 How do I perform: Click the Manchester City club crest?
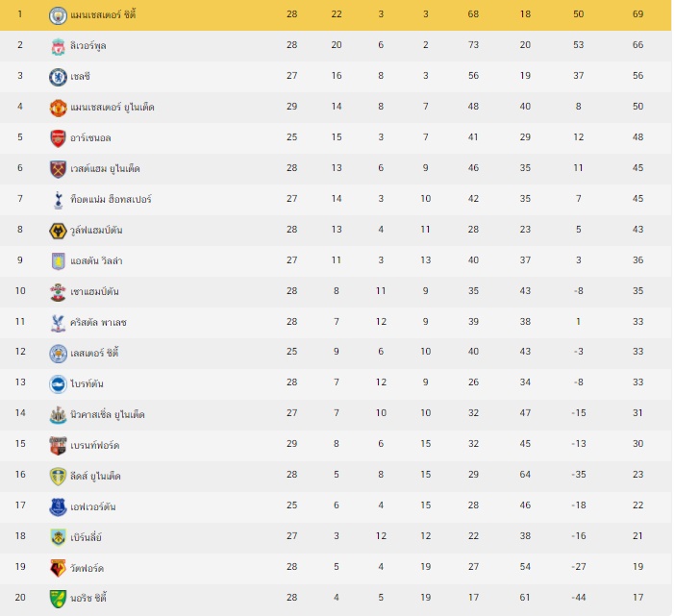tap(58, 15)
